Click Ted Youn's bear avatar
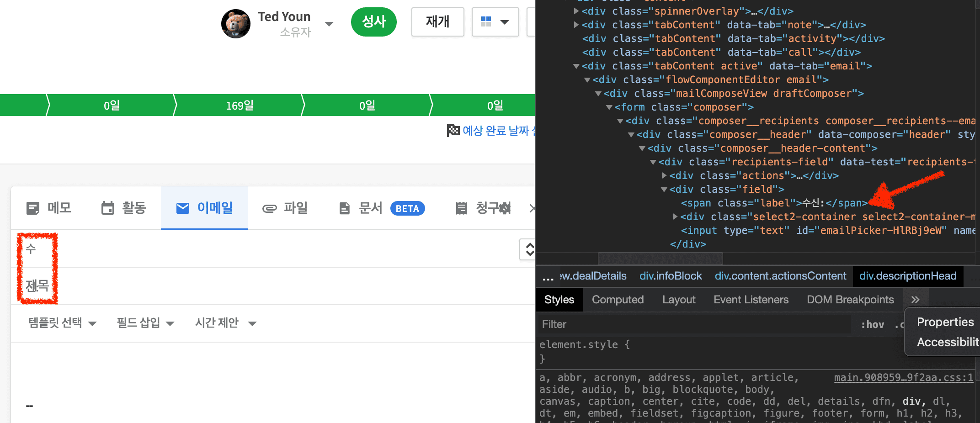980x423 pixels. (236, 23)
